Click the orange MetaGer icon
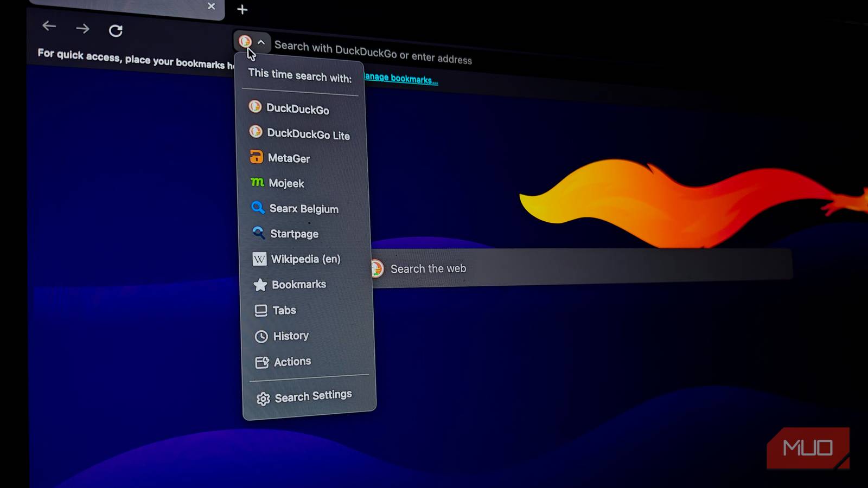This screenshot has height=488, width=868. point(256,157)
